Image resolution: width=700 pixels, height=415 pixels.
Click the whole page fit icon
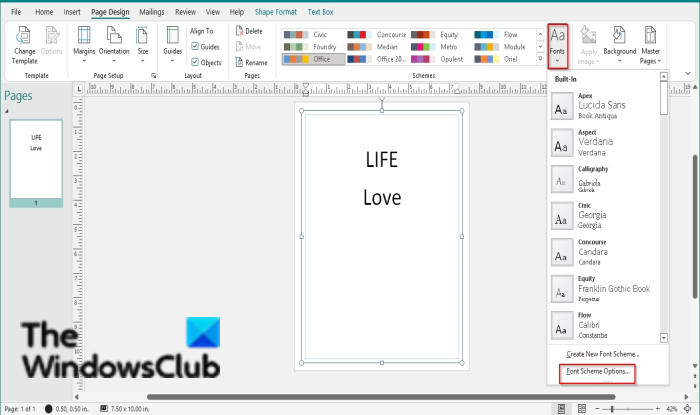[688, 408]
